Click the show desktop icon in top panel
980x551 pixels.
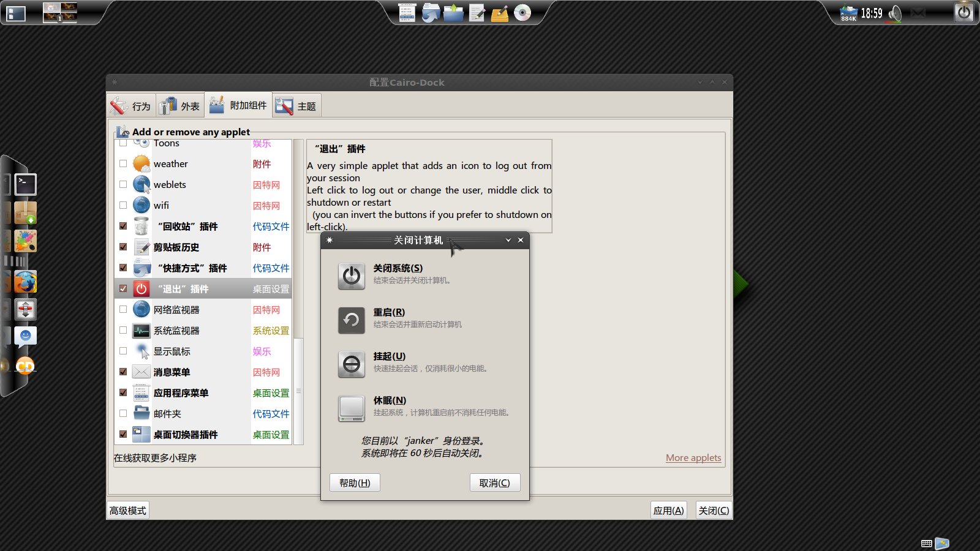click(x=16, y=13)
